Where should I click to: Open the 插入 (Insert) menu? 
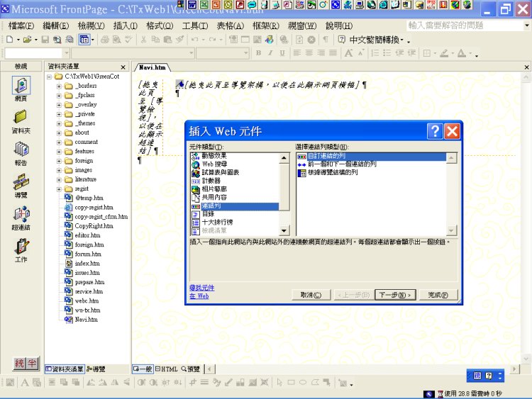(x=125, y=26)
